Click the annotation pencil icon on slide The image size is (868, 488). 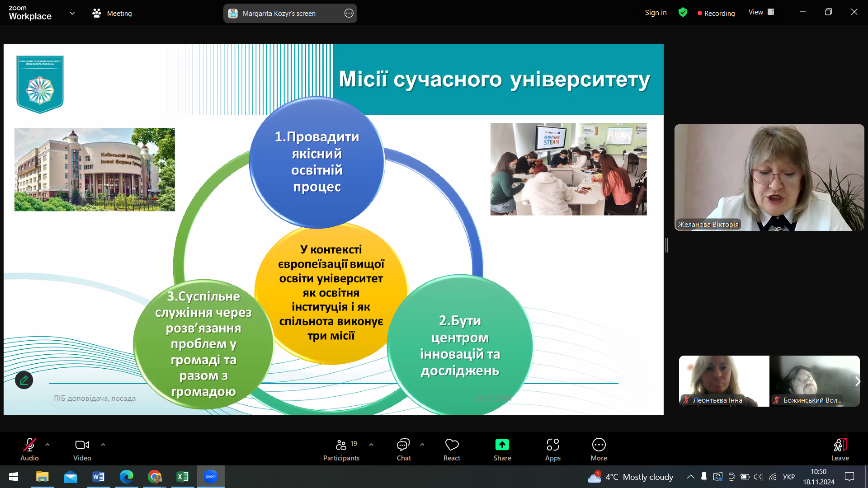24,380
